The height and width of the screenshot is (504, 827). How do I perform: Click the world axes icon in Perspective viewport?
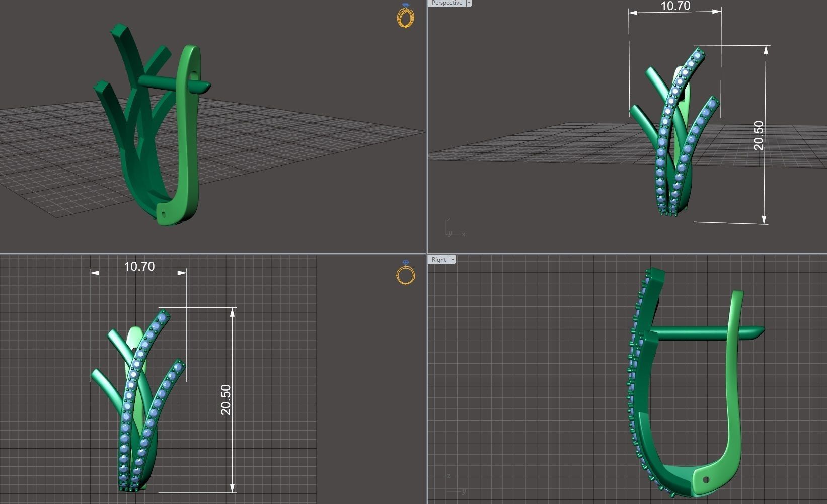(455, 228)
